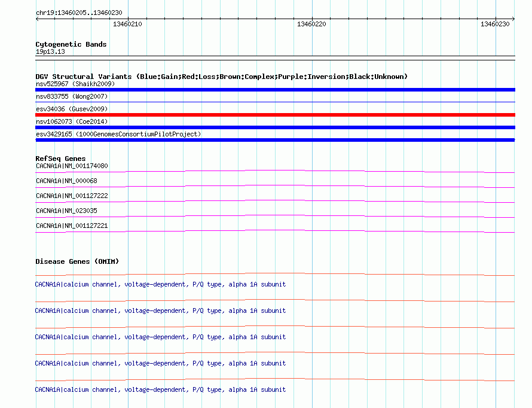Select the CACNA1A|NM_001127222 transcript label

[72, 196]
